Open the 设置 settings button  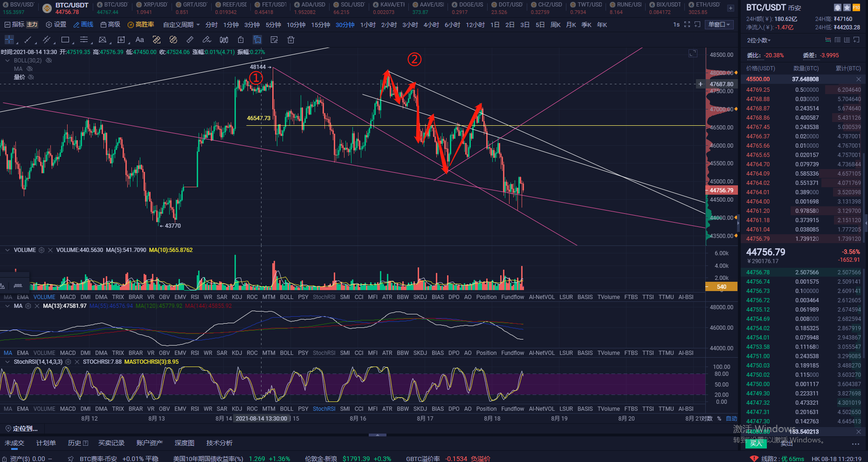coord(56,25)
